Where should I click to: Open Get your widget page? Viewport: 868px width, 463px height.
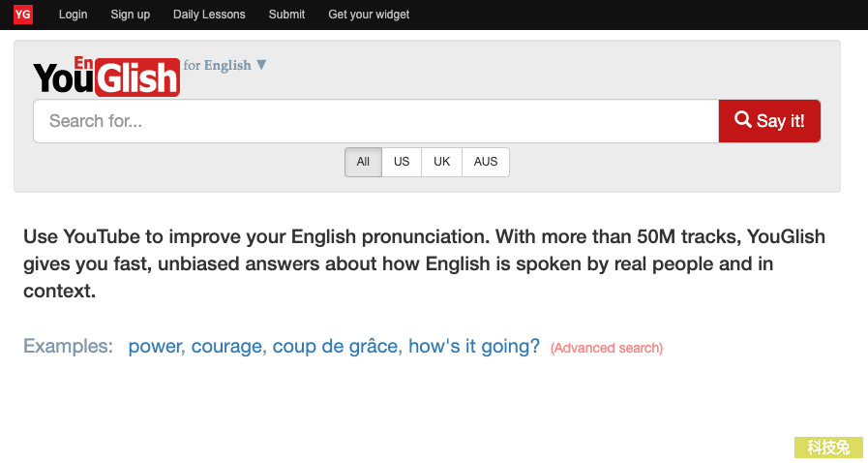369,15
